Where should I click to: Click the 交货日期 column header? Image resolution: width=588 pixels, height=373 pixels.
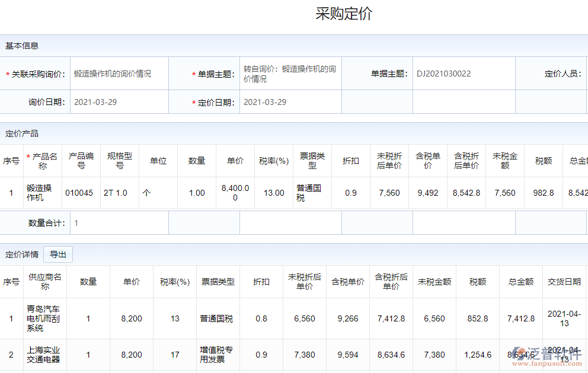pos(564,282)
